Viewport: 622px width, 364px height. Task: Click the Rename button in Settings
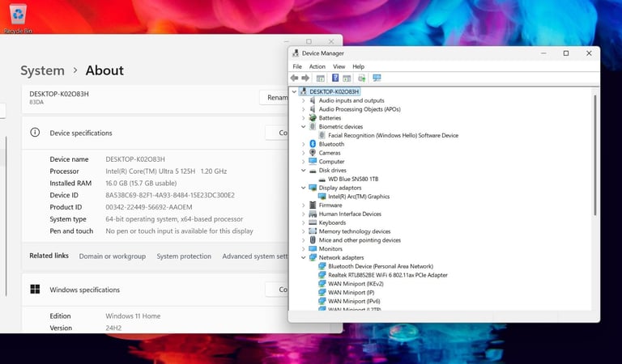click(274, 97)
